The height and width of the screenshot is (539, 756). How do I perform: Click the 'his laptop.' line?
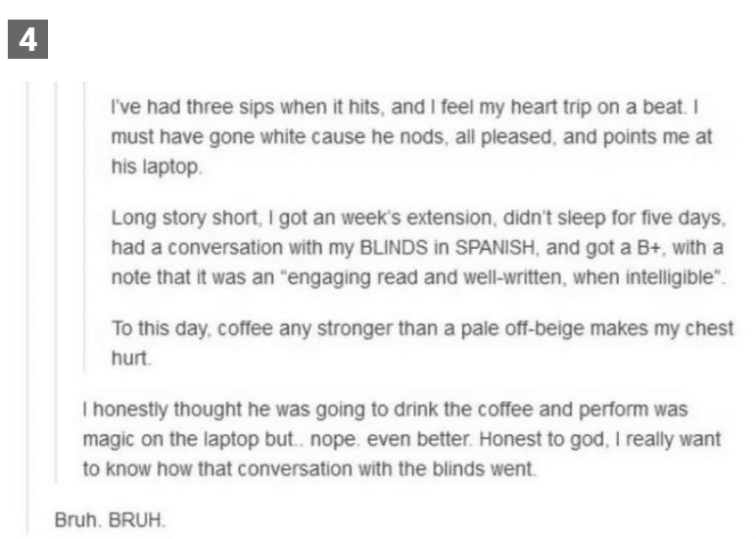(x=157, y=167)
